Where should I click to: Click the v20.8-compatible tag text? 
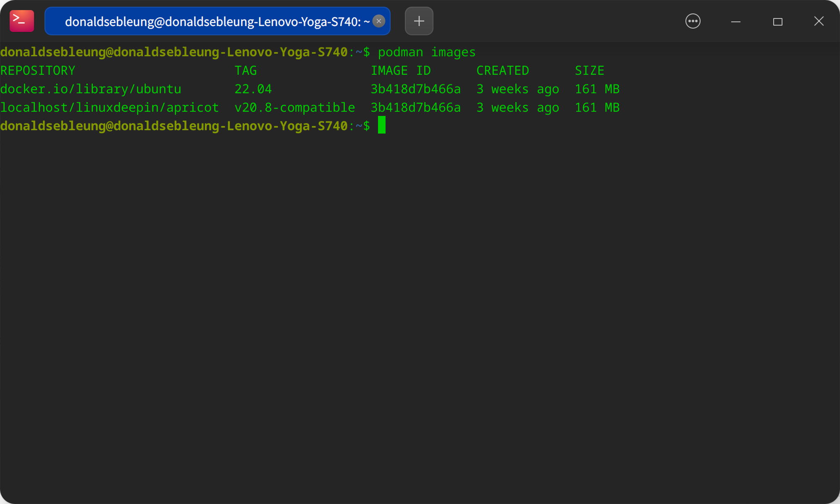coord(294,107)
